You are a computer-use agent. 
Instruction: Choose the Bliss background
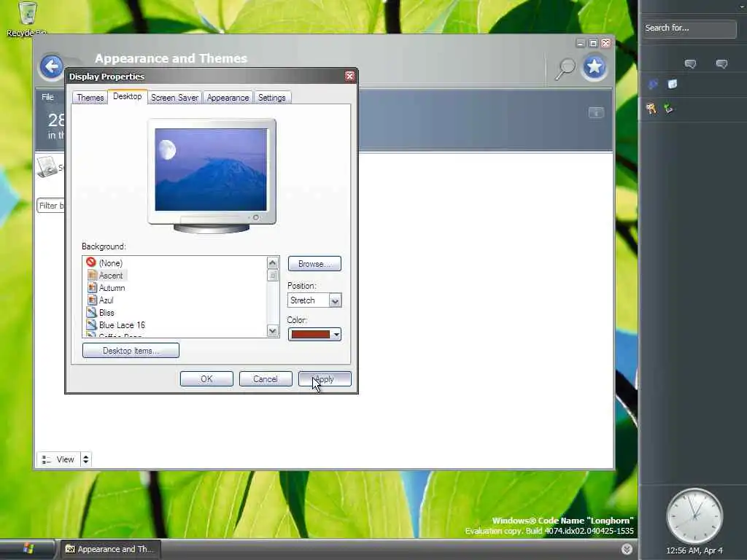tap(101, 312)
